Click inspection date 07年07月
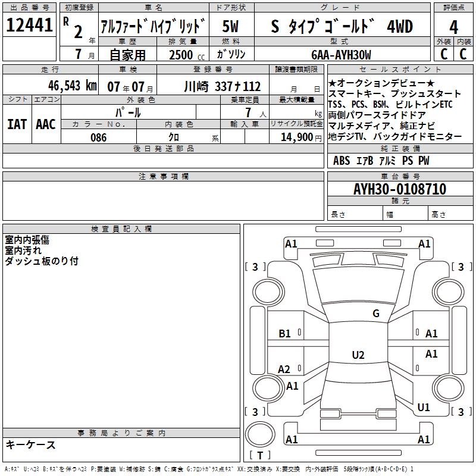The height and width of the screenshot is (476, 476). [130, 87]
